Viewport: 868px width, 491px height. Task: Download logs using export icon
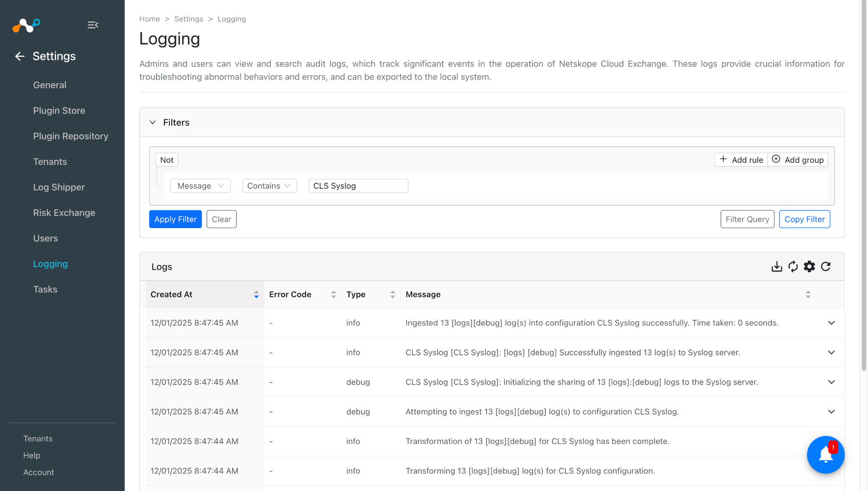(776, 266)
